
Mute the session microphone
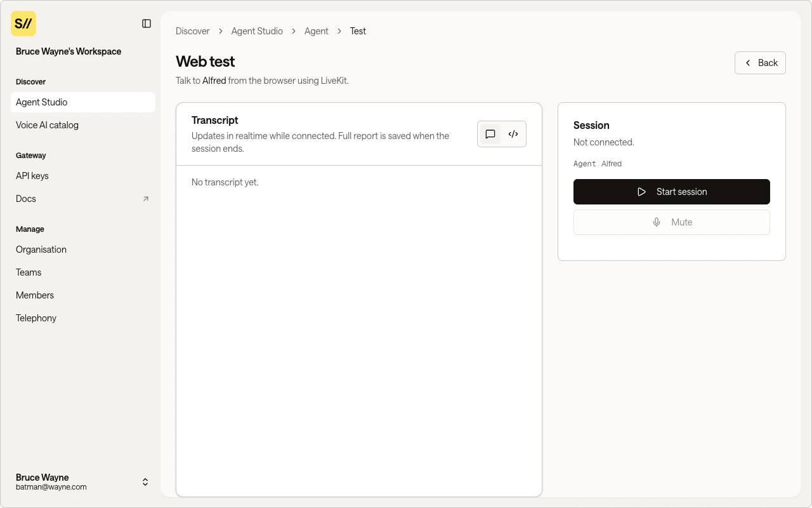(x=671, y=222)
